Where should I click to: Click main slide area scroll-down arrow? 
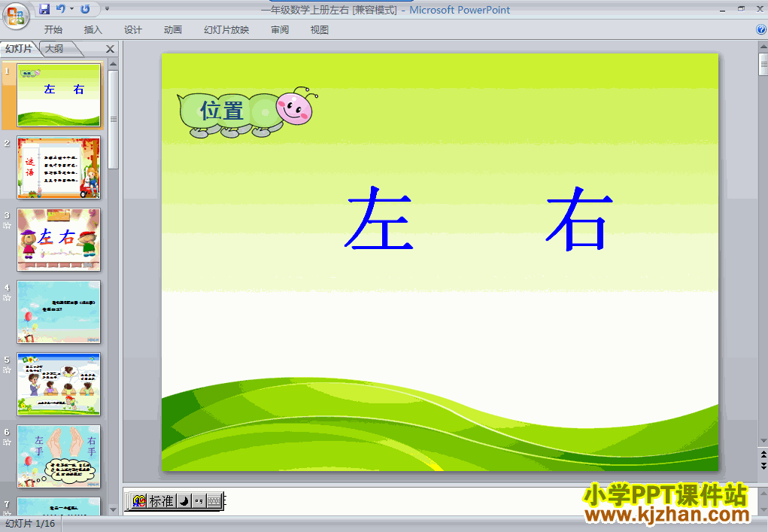(763, 441)
